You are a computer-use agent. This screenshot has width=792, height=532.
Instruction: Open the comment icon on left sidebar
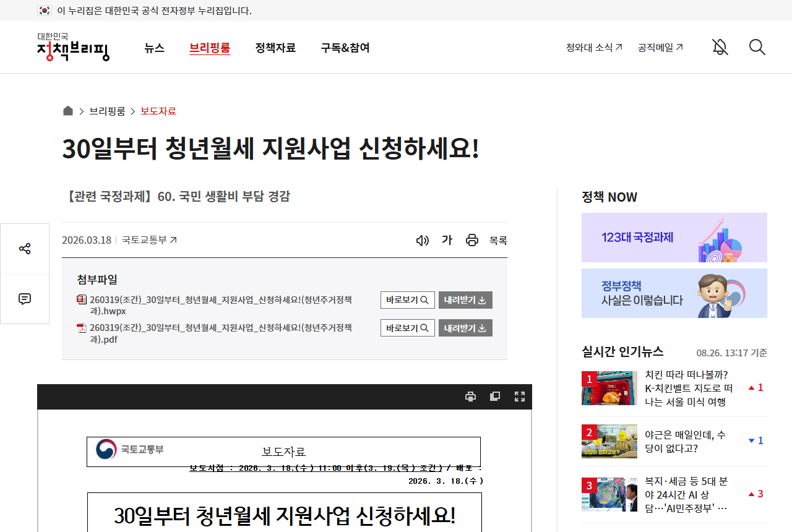[25, 299]
